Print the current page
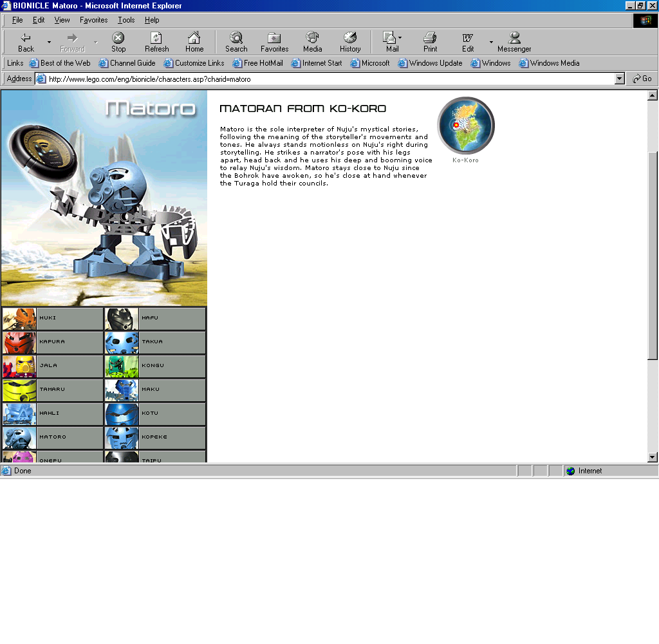This screenshot has width=659, height=644. (430, 42)
